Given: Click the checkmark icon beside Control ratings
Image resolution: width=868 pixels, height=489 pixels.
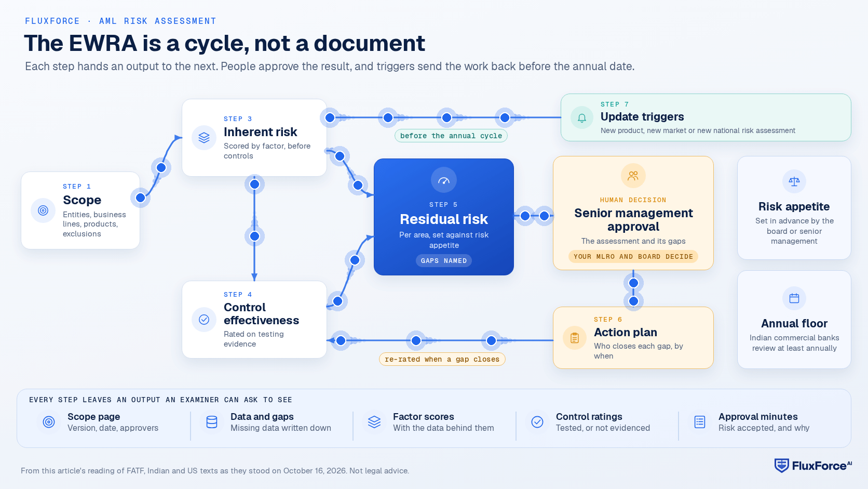Looking at the screenshot, I should click(x=537, y=422).
